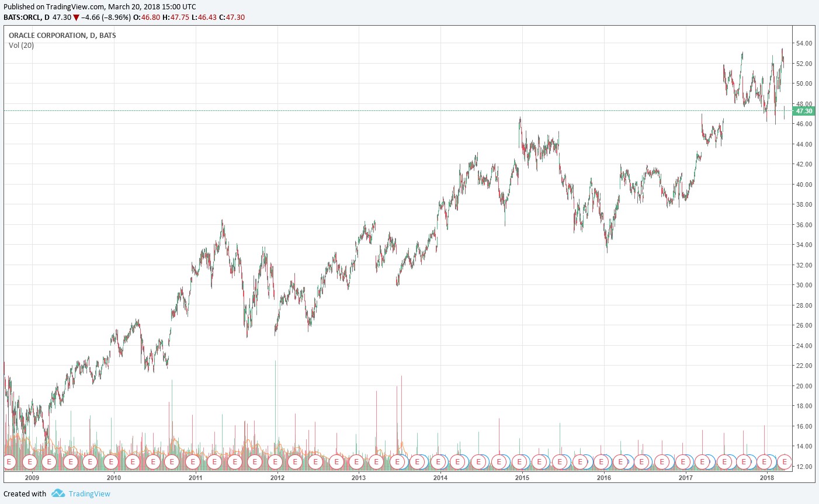Image resolution: width=819 pixels, height=504 pixels.
Task: Click the ORACLE CORPORATION, D, BATS chart title
Action: [63, 36]
